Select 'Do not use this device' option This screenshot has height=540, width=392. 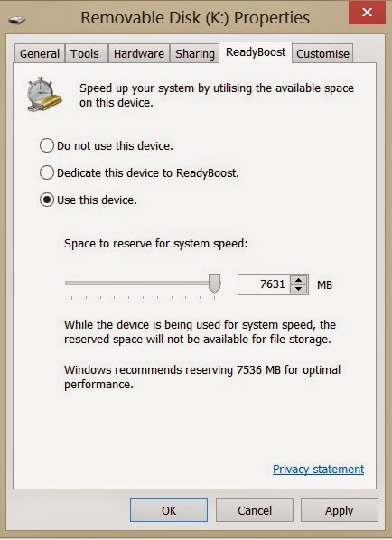click(x=47, y=145)
